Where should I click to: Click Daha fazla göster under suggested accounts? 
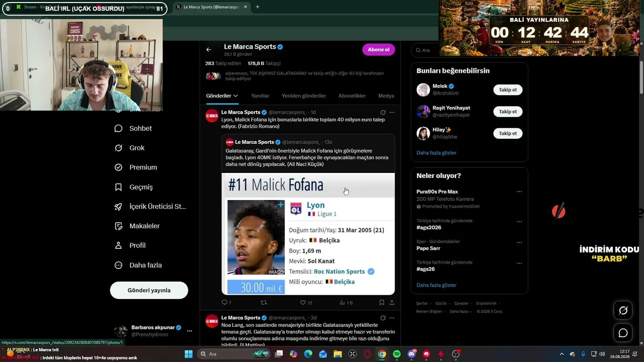coord(437,153)
